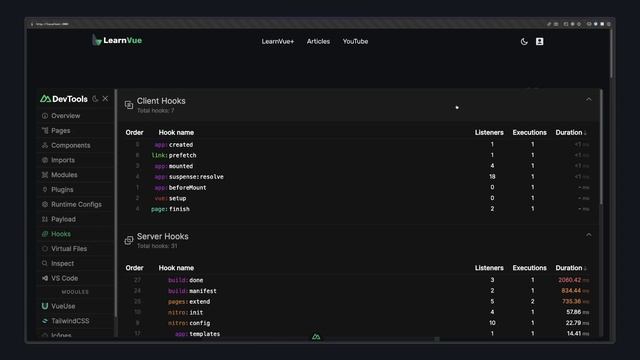Click the Client Hooks section icon

129,105
